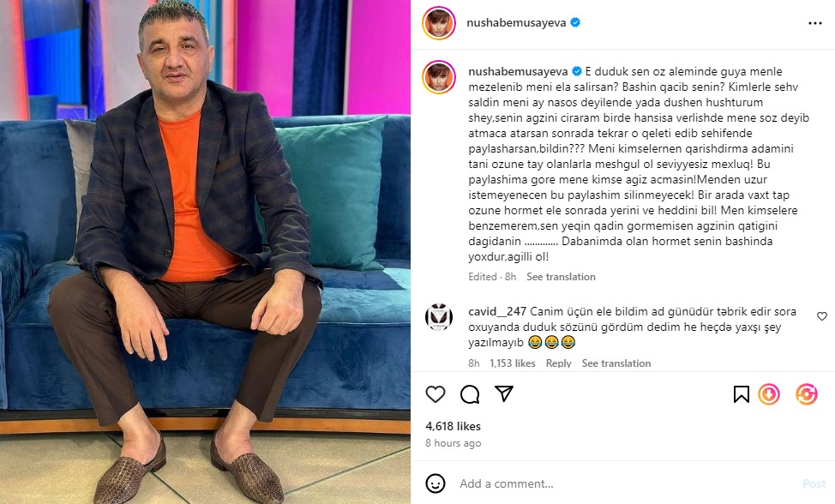Viewport: 835px width, 504px height.
Task: Click the repost circular arrows icon
Action: point(806,394)
